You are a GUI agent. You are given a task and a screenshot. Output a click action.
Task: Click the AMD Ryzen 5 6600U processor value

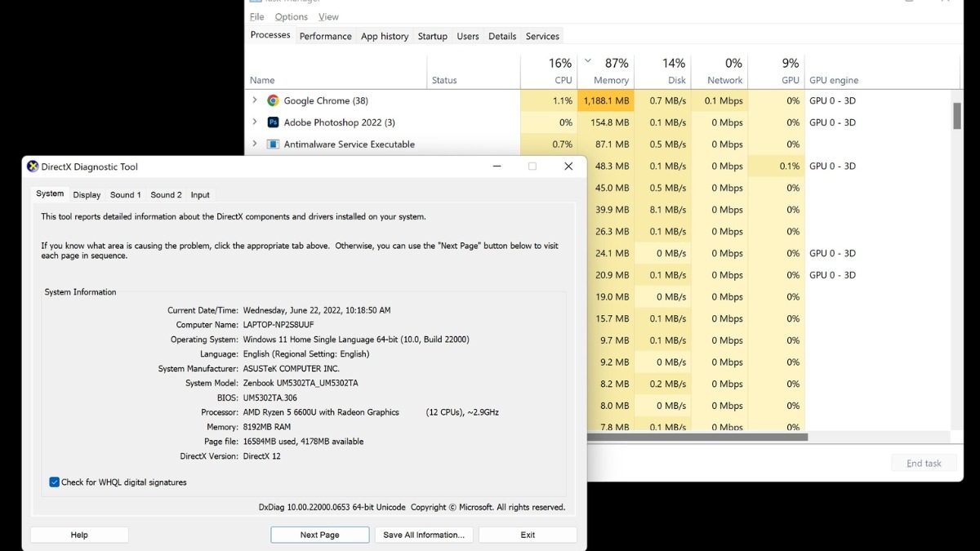(321, 412)
